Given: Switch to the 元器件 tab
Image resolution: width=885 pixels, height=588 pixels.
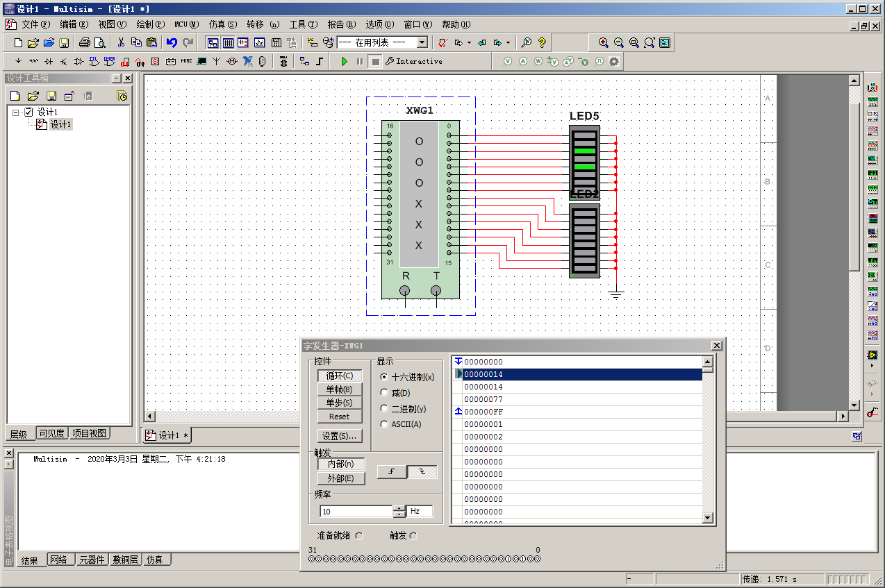Looking at the screenshot, I should click(x=92, y=559).
